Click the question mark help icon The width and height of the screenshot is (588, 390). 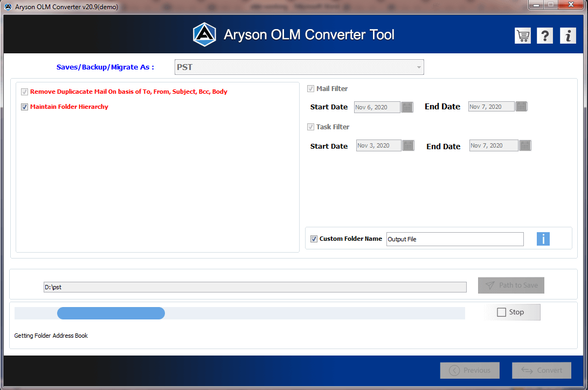544,36
